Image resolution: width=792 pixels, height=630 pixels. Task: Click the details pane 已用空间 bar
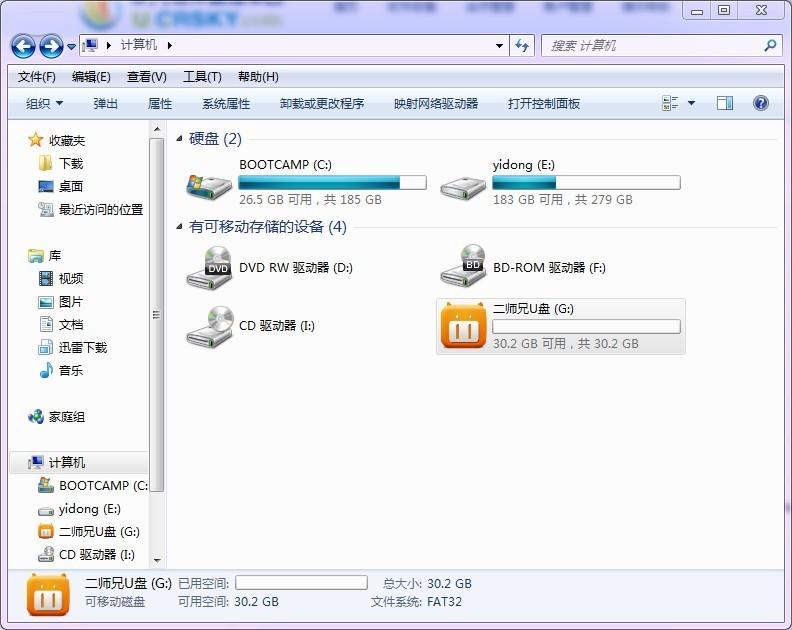tap(302, 583)
